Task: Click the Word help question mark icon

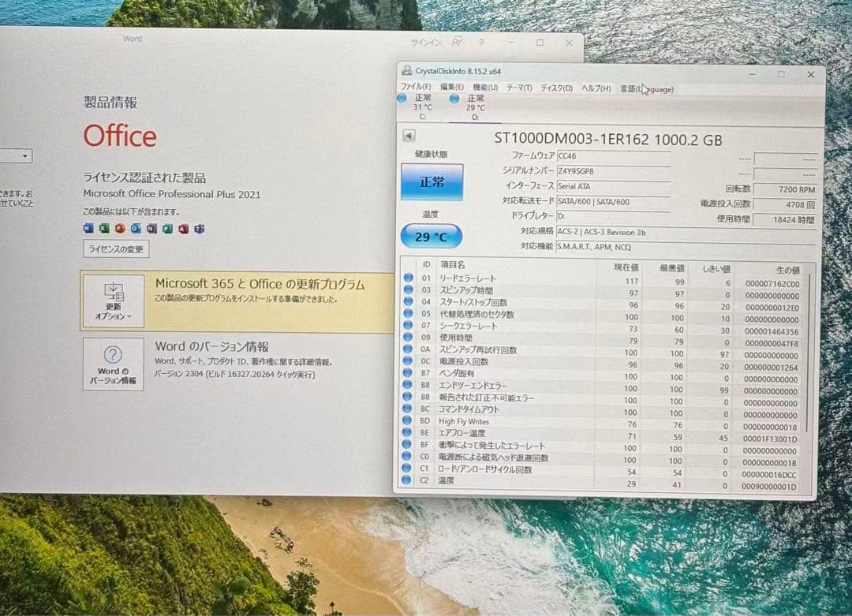Action: coord(480,43)
